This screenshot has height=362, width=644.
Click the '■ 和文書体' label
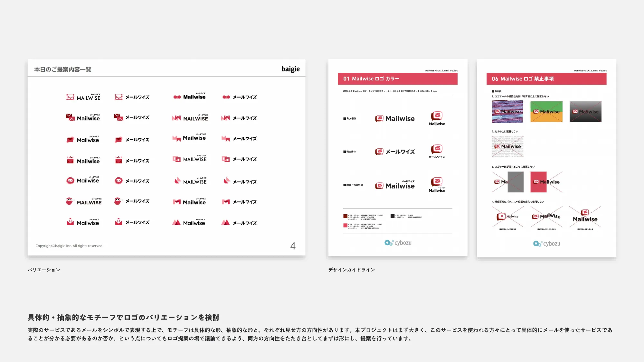click(x=350, y=152)
